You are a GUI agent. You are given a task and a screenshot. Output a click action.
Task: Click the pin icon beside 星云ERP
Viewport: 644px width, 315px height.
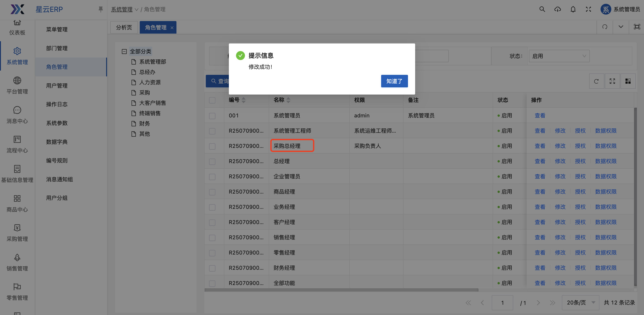click(x=101, y=9)
